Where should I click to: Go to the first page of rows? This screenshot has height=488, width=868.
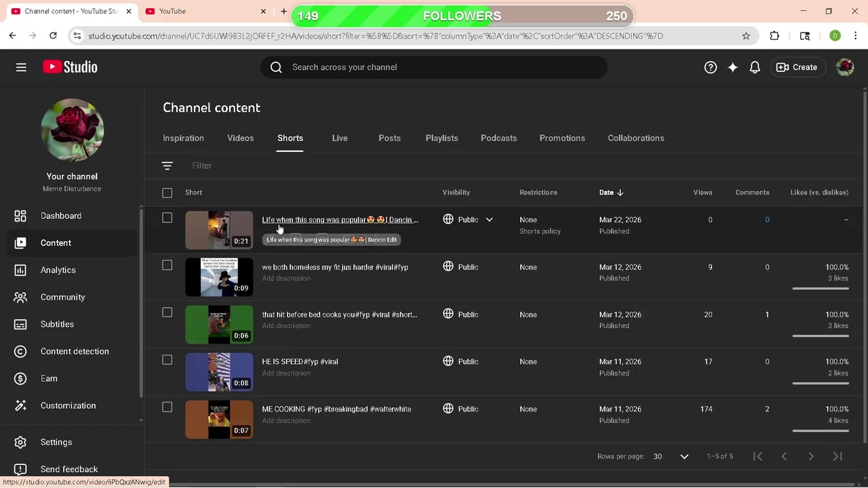758,456
